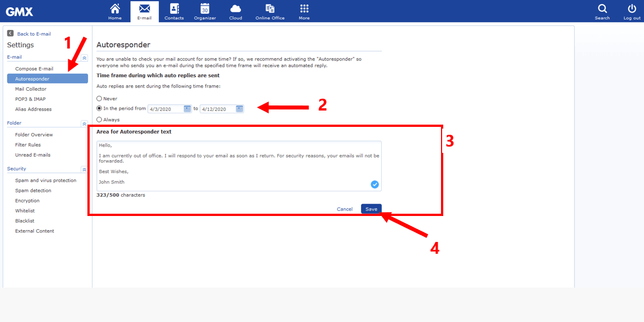Viewport: 644px width, 322px height.
Task: Click the 'Autoresponder' page heading
Action: click(x=123, y=45)
